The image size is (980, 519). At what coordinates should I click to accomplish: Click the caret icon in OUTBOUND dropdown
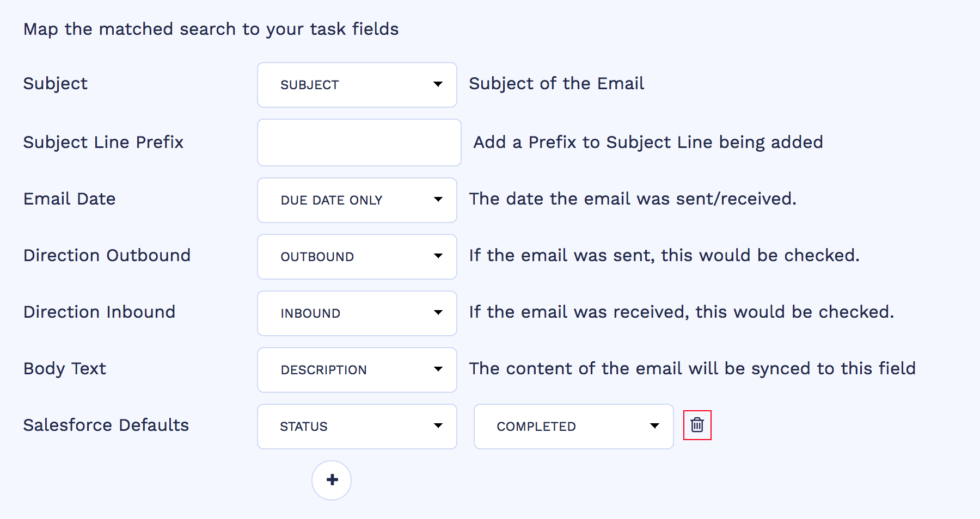point(438,256)
